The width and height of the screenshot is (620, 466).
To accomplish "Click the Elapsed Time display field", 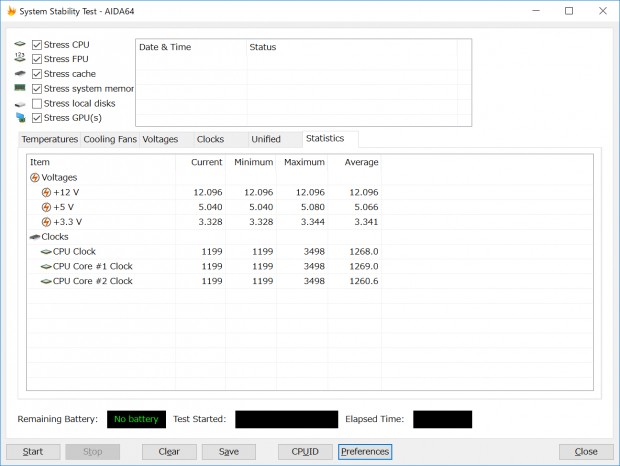I will coord(442,419).
